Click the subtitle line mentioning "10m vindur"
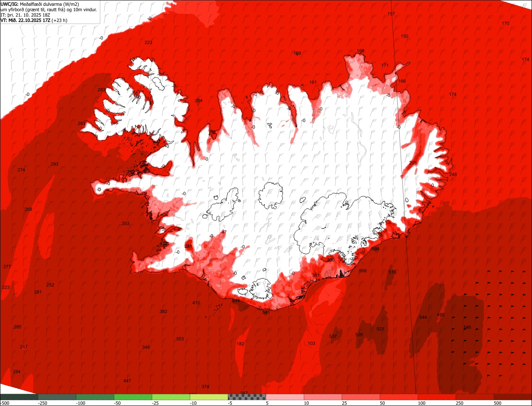The width and height of the screenshot is (532, 406). point(49,9)
